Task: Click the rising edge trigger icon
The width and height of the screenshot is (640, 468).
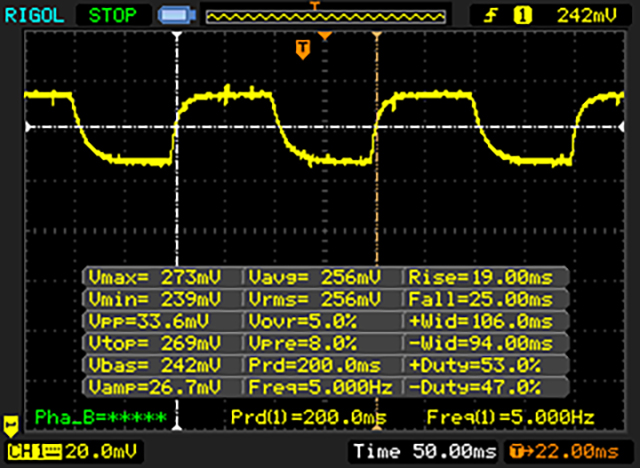Action: pyautogui.click(x=491, y=16)
